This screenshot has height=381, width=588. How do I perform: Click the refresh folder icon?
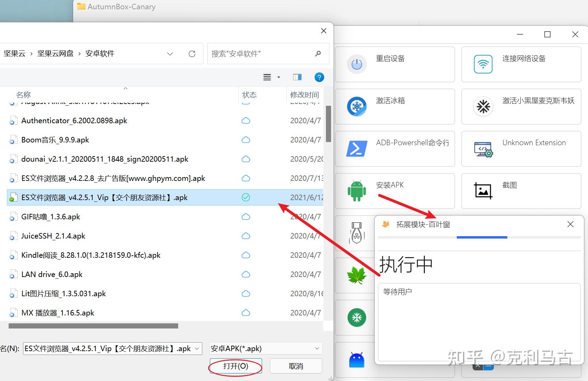coord(192,54)
